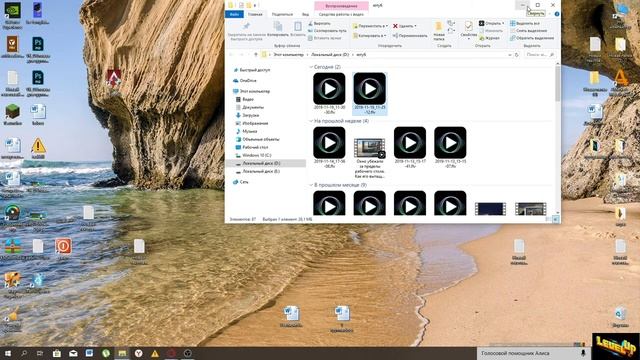Open Quick Access Toolbar customize arrow

[255, 5]
